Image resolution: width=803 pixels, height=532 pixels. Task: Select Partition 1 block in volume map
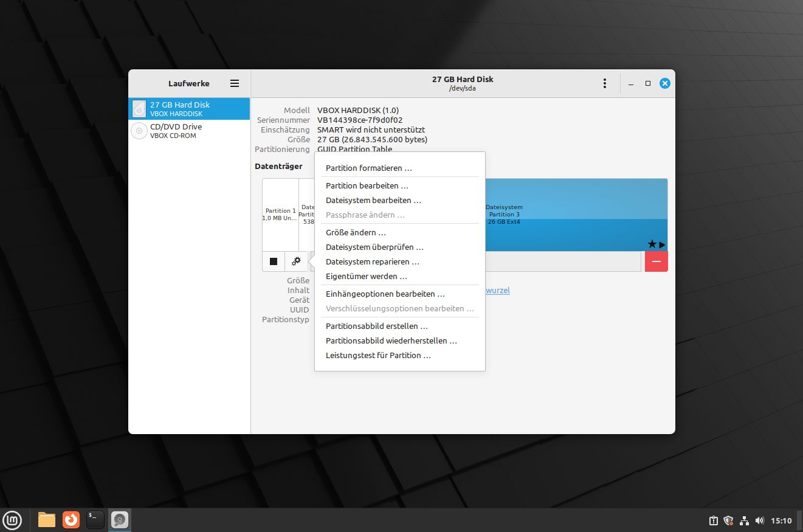tap(280, 214)
